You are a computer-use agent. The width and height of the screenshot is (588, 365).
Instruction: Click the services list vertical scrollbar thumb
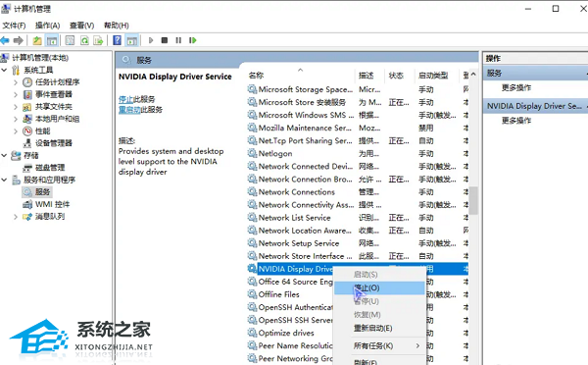(x=473, y=200)
